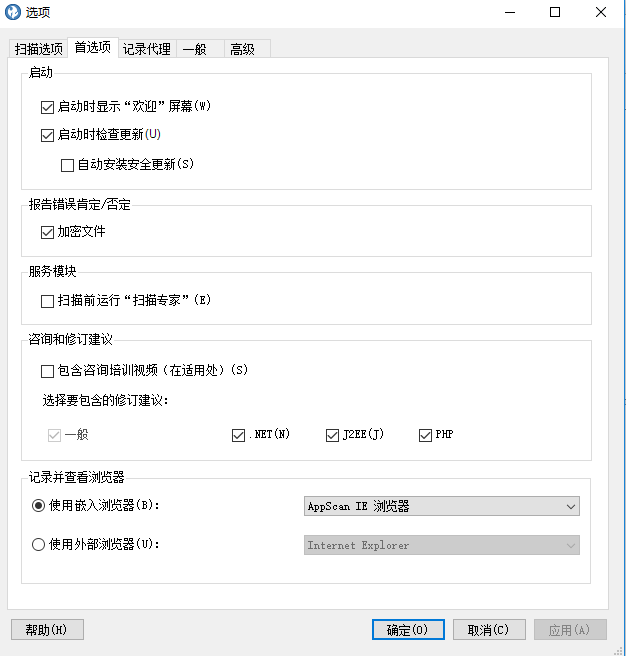Open the AppScan IE 浏览器 dropdown

pos(441,506)
